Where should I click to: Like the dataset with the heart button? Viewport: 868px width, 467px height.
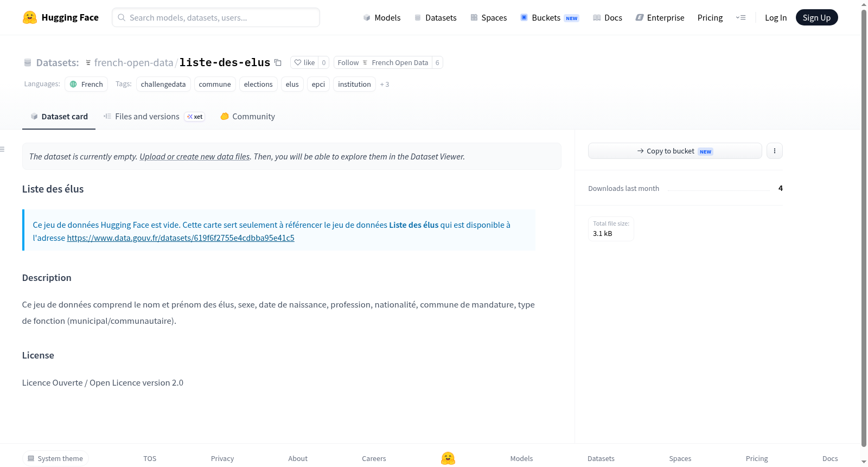coord(304,62)
